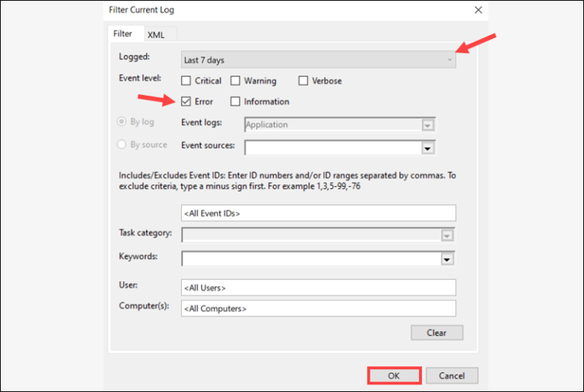
Task: Click inside the Keywords combo field
Action: [318, 258]
